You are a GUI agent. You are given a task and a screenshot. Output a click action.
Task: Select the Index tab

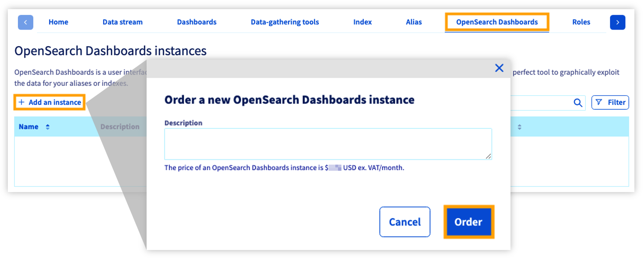click(363, 22)
